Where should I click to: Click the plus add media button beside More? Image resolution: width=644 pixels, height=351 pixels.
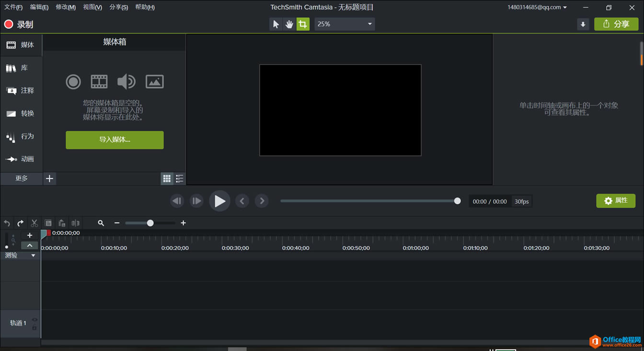coord(49,178)
